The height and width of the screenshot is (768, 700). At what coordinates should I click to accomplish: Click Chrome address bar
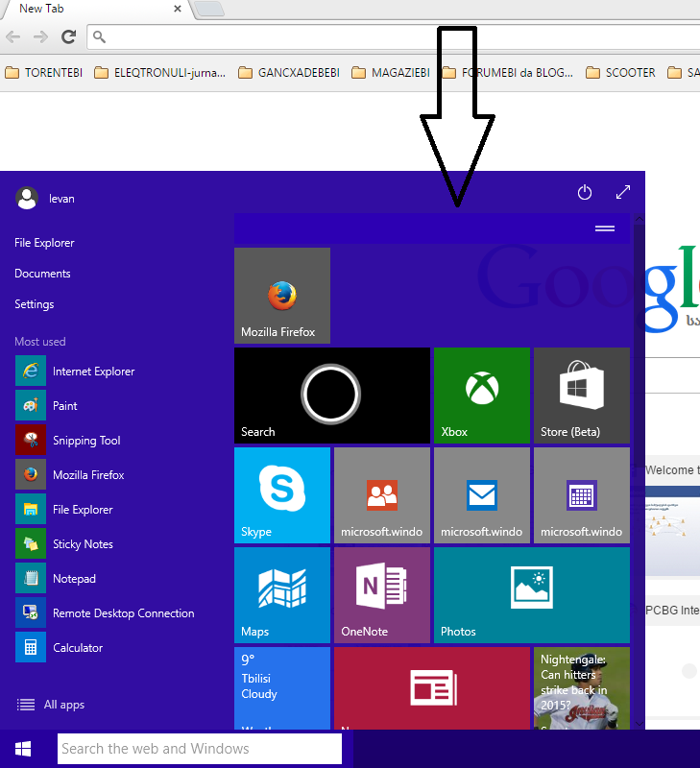(x=394, y=36)
